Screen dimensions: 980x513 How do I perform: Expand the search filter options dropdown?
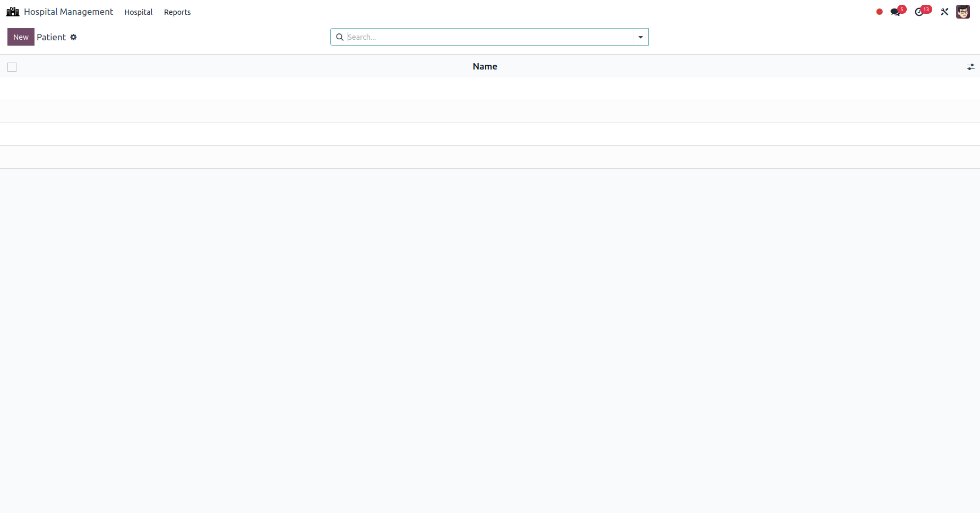tap(641, 37)
